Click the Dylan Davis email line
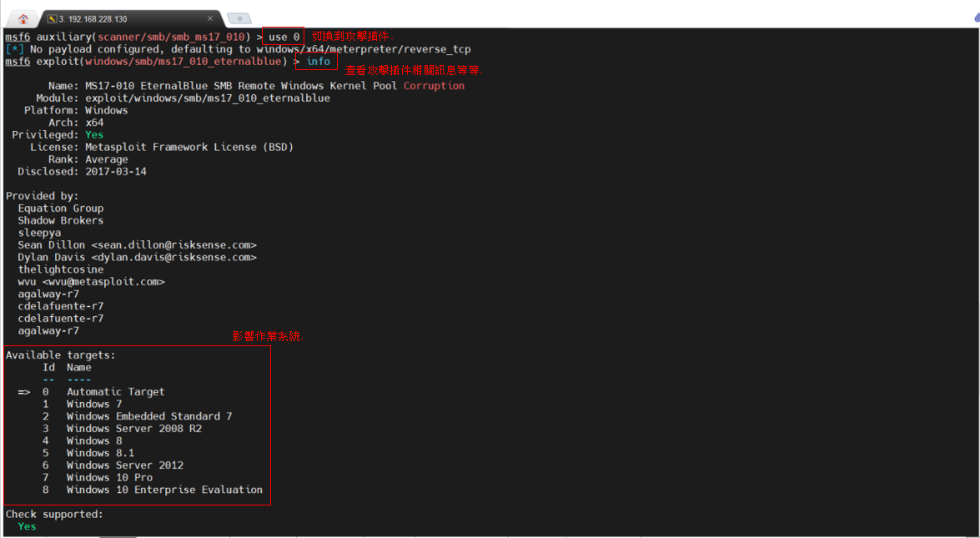 pos(137,258)
